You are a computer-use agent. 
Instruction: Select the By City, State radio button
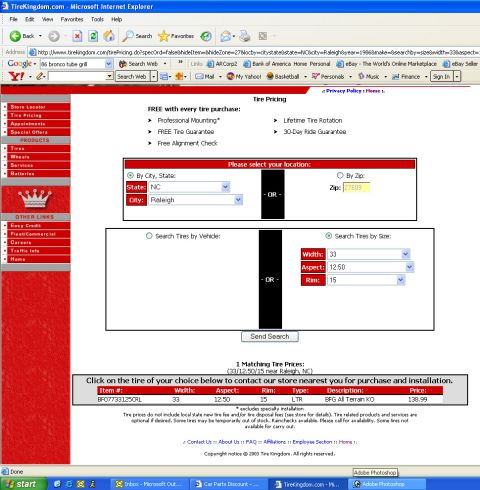130,175
